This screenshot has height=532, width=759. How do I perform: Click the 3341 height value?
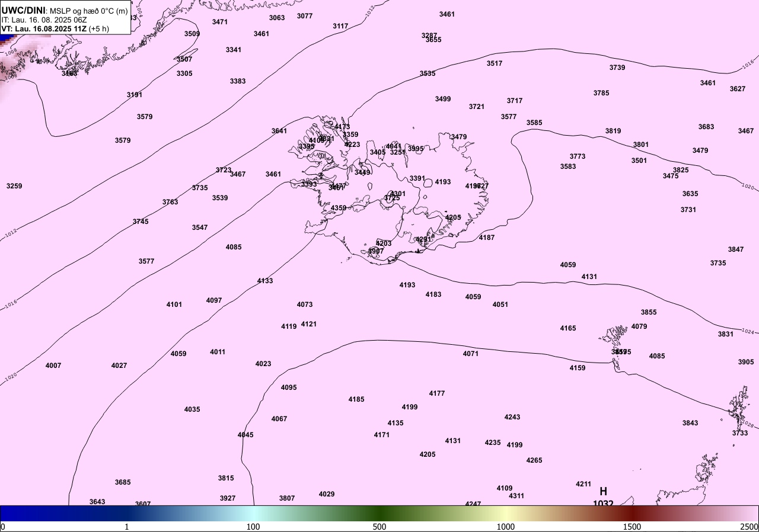(234, 50)
